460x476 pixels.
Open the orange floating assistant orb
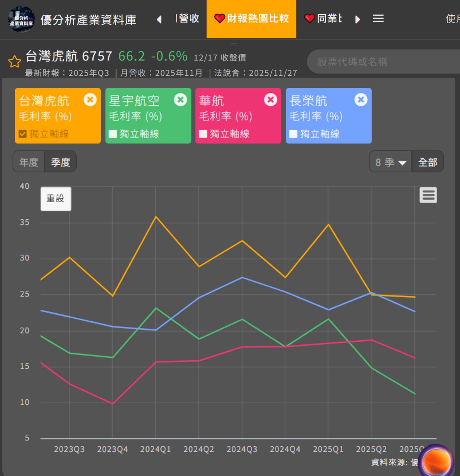(x=436, y=462)
